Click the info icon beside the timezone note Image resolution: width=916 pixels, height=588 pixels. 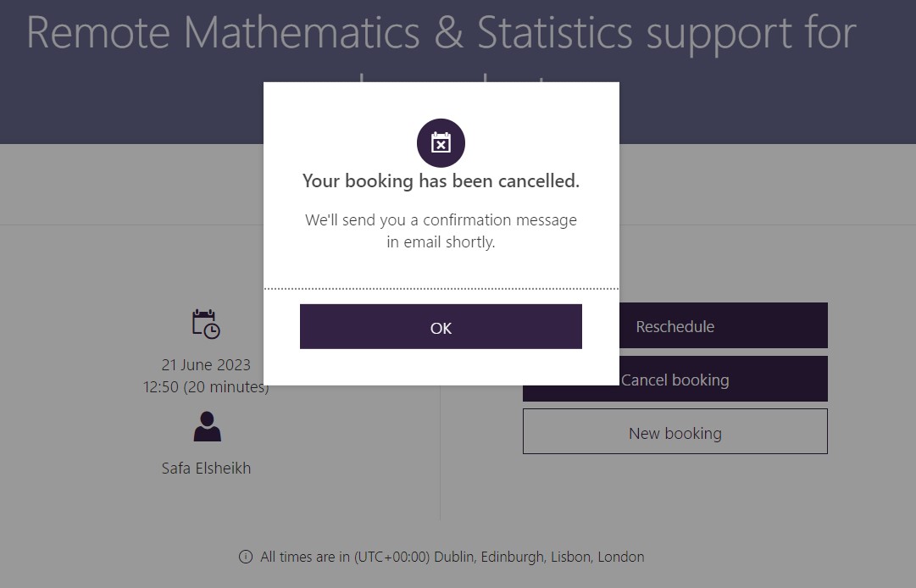pos(246,557)
